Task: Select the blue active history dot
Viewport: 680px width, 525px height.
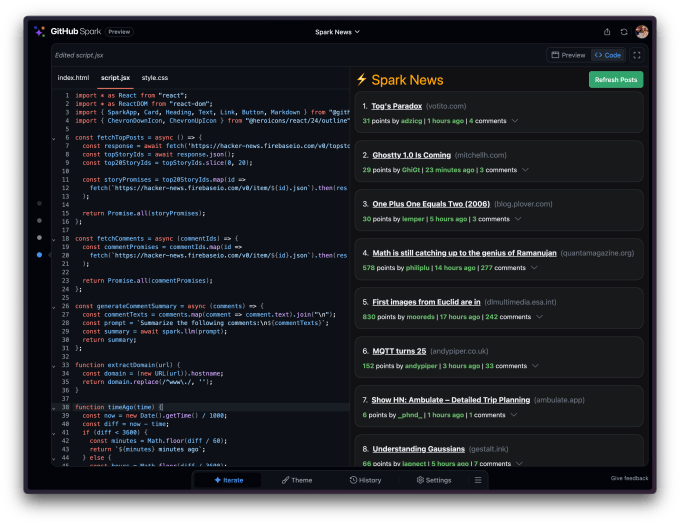Action: [x=39, y=255]
